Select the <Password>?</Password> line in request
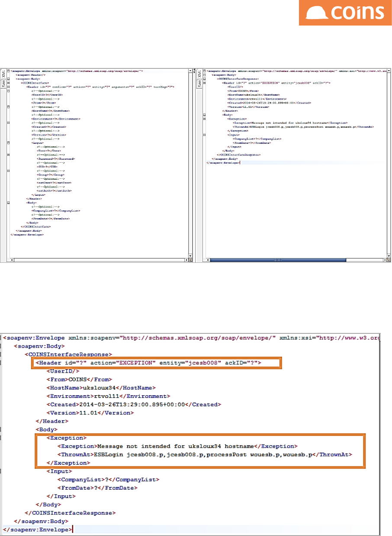Screen dimensions: 392x536 pyautogui.click(x=55, y=159)
